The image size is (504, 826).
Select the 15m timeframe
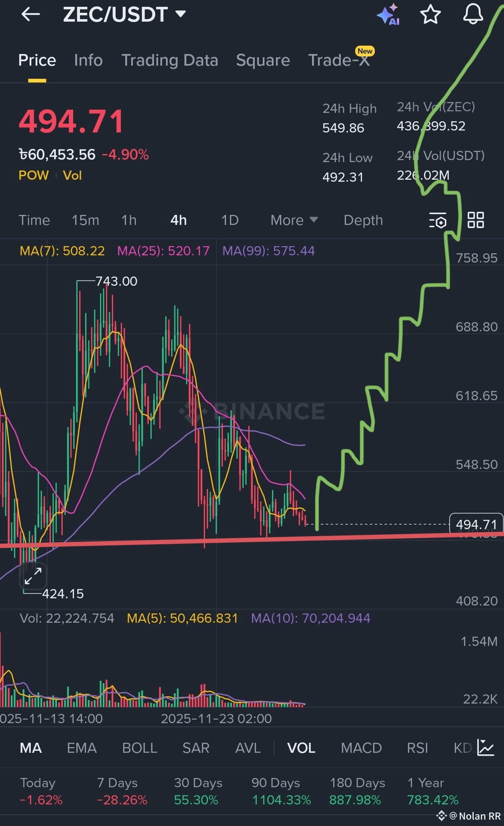[85, 220]
